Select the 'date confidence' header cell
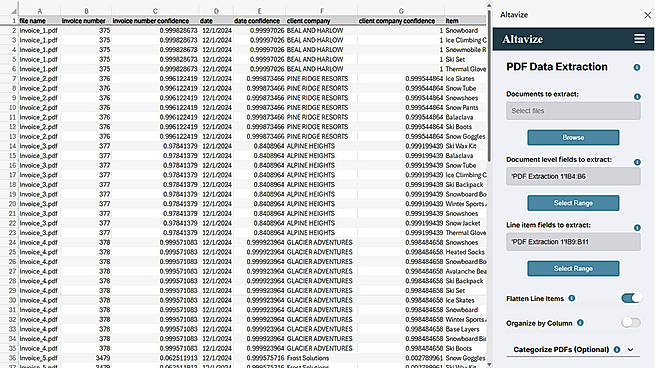Screen dimensions: 655x368 259,20
